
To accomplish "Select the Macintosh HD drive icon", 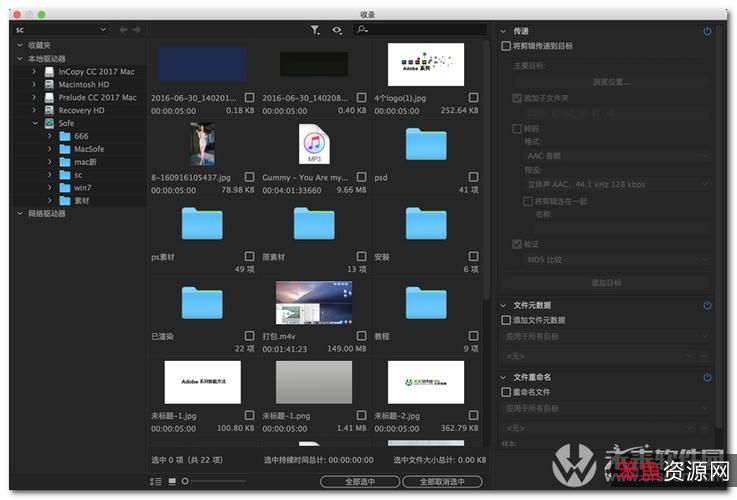I will pos(49,85).
